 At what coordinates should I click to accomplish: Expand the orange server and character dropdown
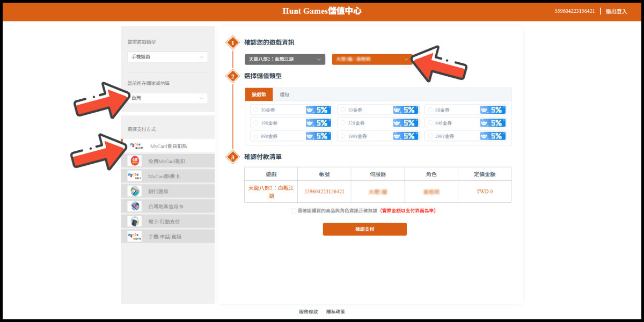point(371,59)
